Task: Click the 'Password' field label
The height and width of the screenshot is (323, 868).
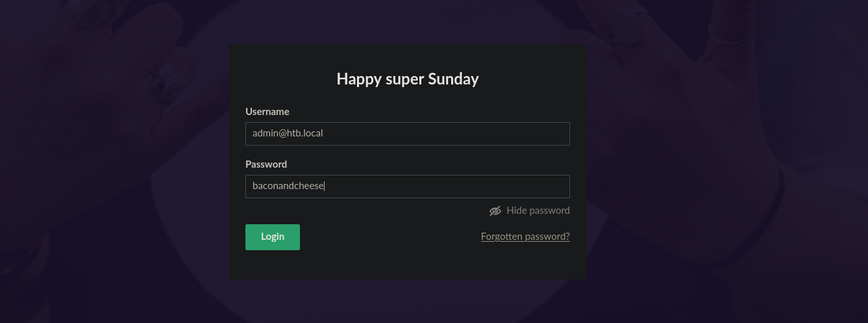Action: [266, 164]
